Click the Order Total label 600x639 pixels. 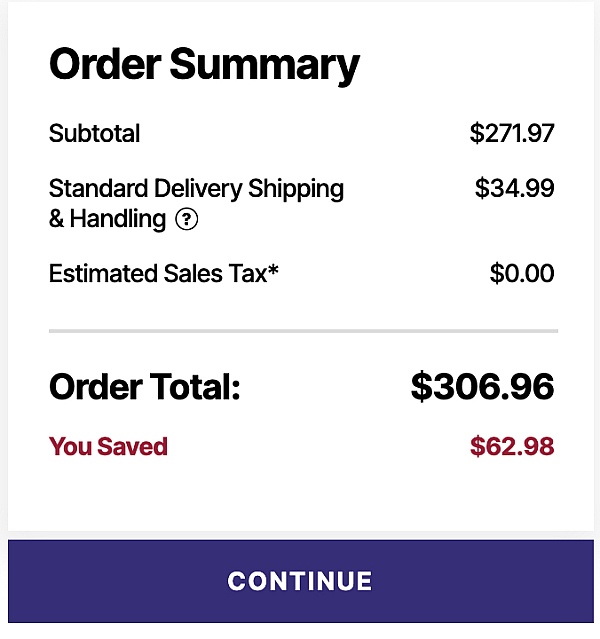click(x=145, y=388)
